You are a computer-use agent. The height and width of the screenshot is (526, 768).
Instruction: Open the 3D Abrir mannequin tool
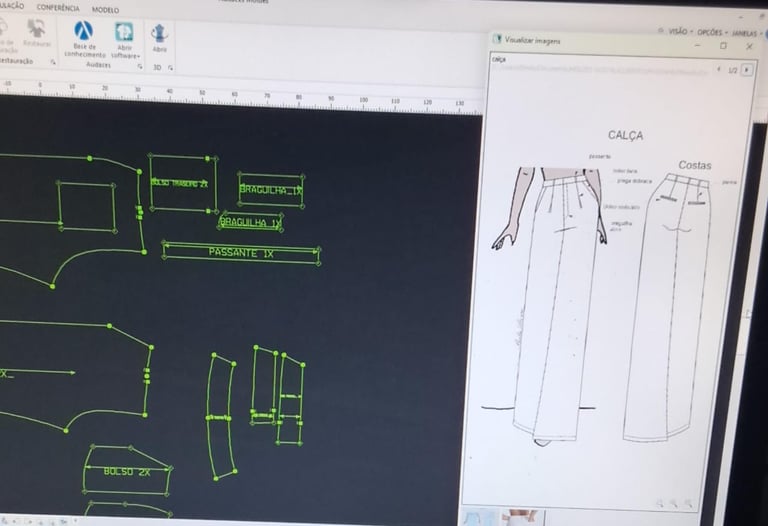pyautogui.click(x=159, y=38)
